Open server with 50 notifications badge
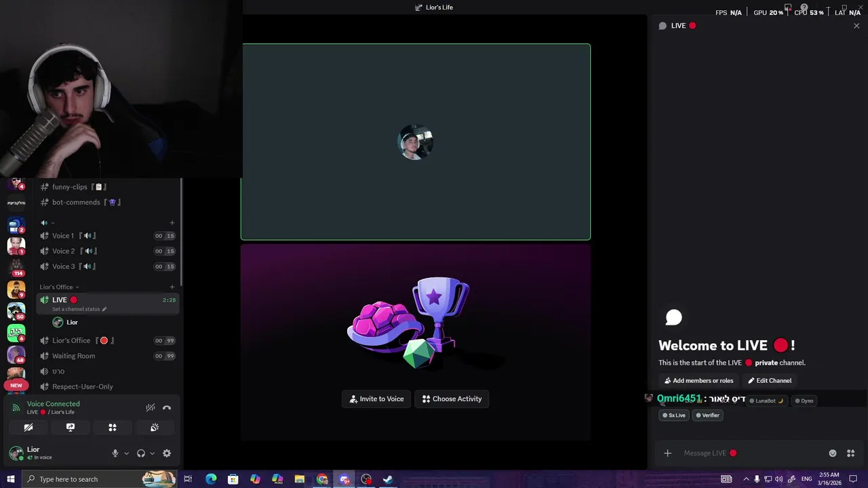The width and height of the screenshot is (868, 488). (16, 311)
